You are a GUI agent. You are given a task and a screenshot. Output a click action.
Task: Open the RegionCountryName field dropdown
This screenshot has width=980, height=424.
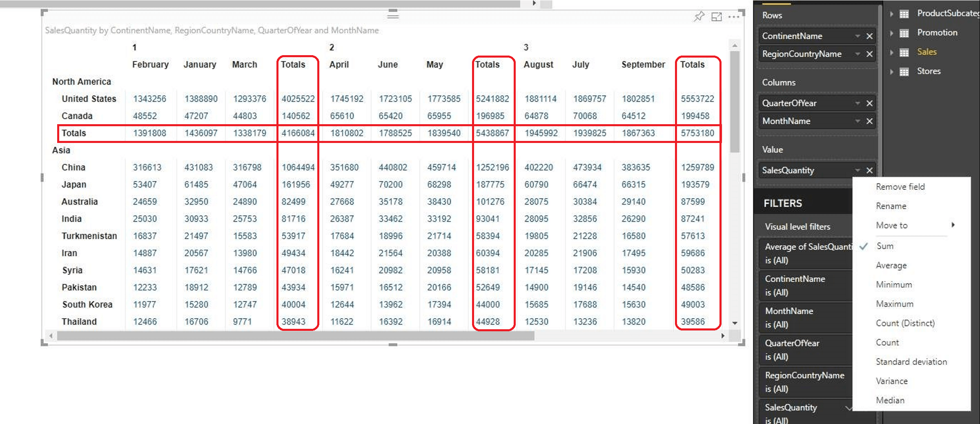pos(857,54)
